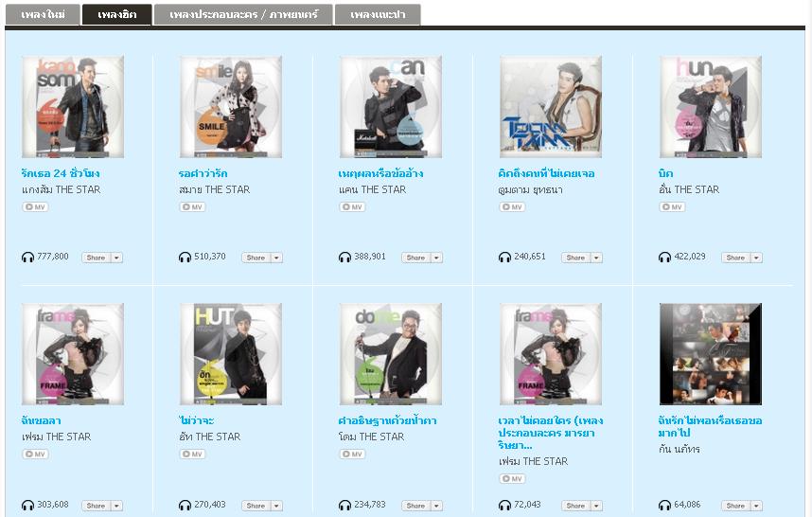Viewport: 812px width, 517px height.
Task: Click headphone icon beside 64,086 plays
Action: pos(664,505)
